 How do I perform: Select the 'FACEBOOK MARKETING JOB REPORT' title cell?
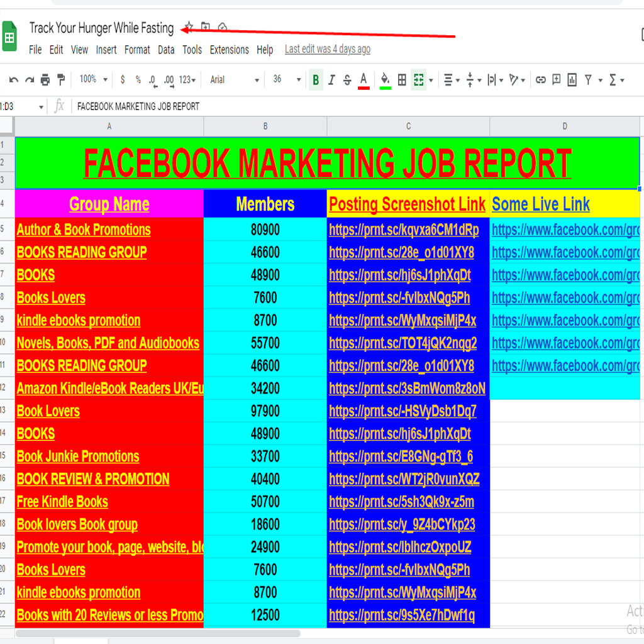click(x=327, y=163)
